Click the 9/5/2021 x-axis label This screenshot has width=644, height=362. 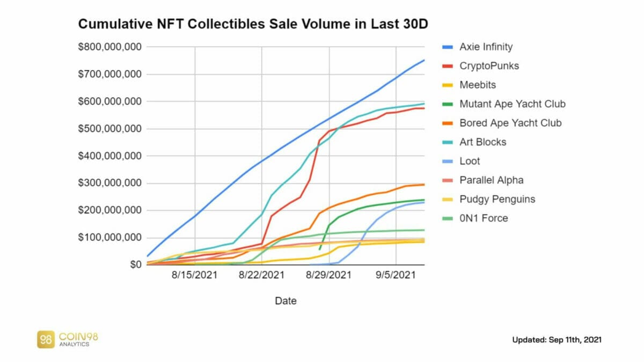(x=396, y=276)
